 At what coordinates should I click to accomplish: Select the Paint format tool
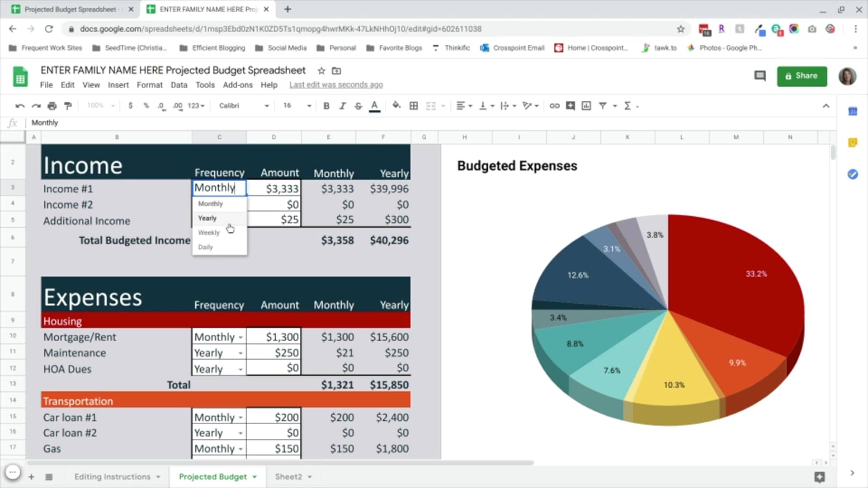68,106
